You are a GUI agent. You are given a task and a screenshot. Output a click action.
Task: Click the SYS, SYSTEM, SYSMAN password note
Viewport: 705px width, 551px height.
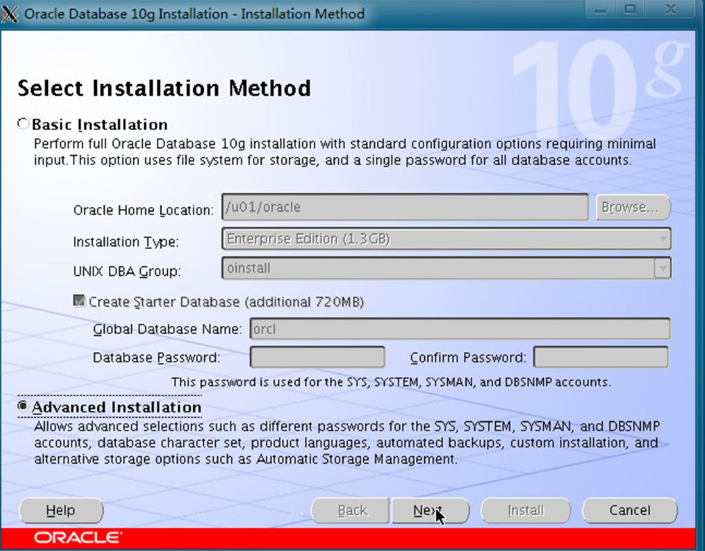click(x=391, y=382)
